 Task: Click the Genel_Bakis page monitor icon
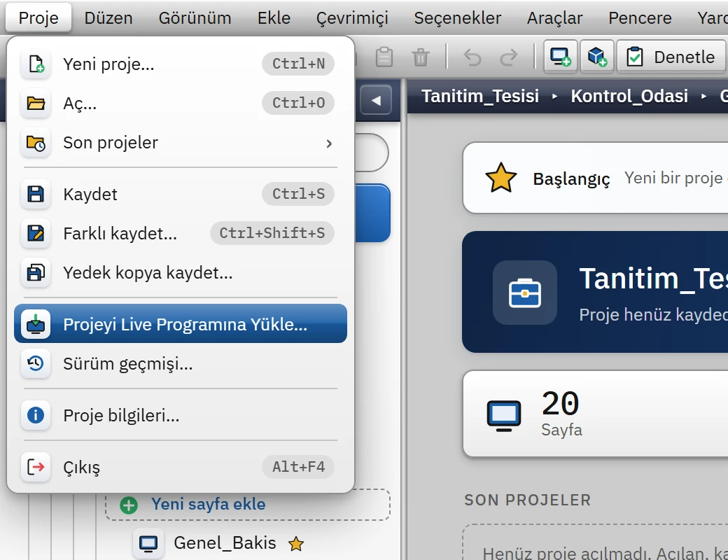[148, 543]
